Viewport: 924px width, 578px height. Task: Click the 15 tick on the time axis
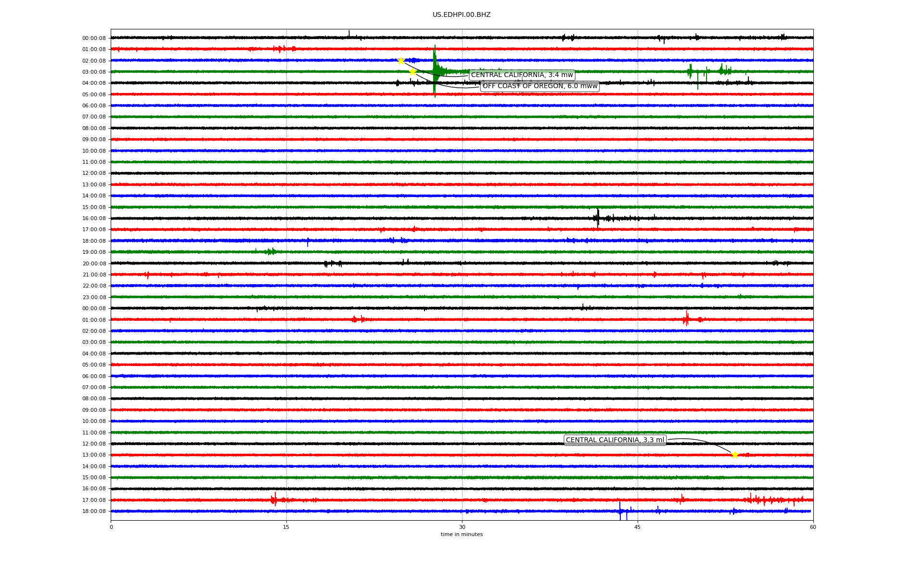click(286, 527)
